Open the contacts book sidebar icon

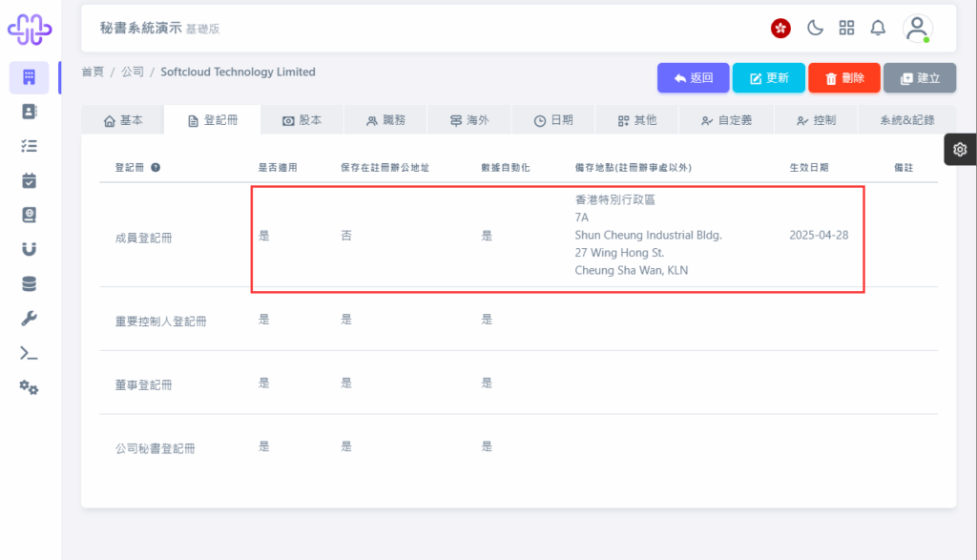29,112
